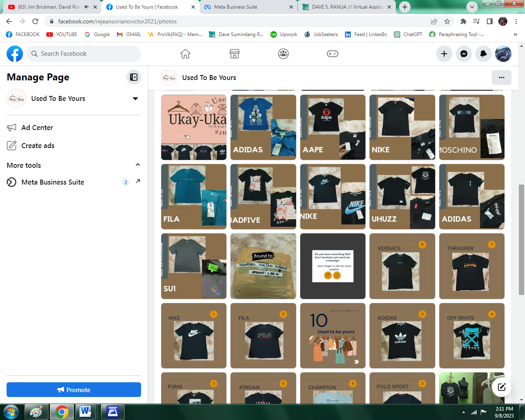This screenshot has width=525, height=420.
Task: Collapse the More tools section
Action: tap(138, 165)
